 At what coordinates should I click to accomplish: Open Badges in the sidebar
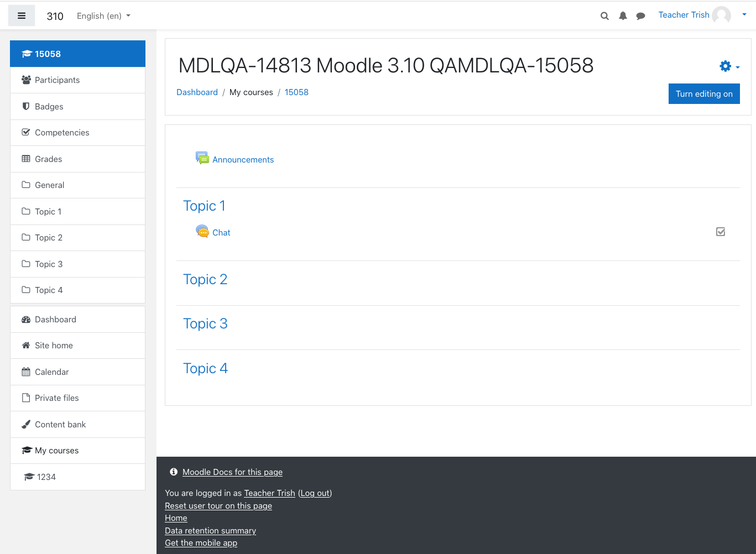[77, 106]
